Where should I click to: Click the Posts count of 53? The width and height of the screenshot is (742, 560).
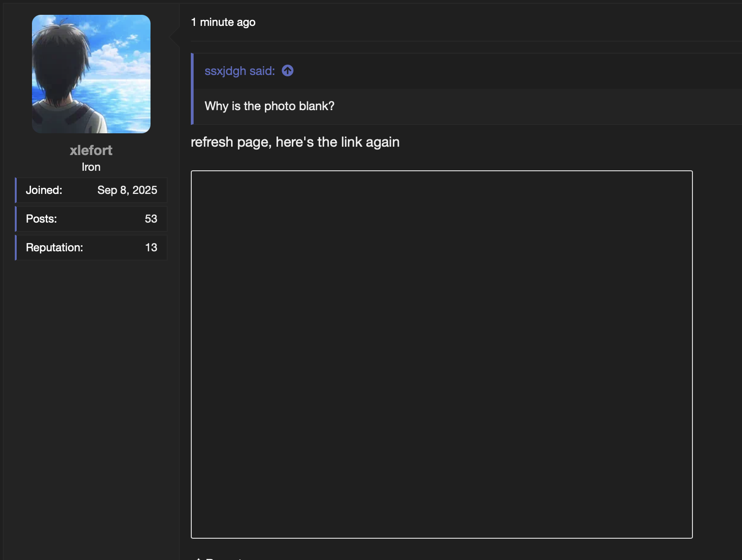click(x=151, y=218)
